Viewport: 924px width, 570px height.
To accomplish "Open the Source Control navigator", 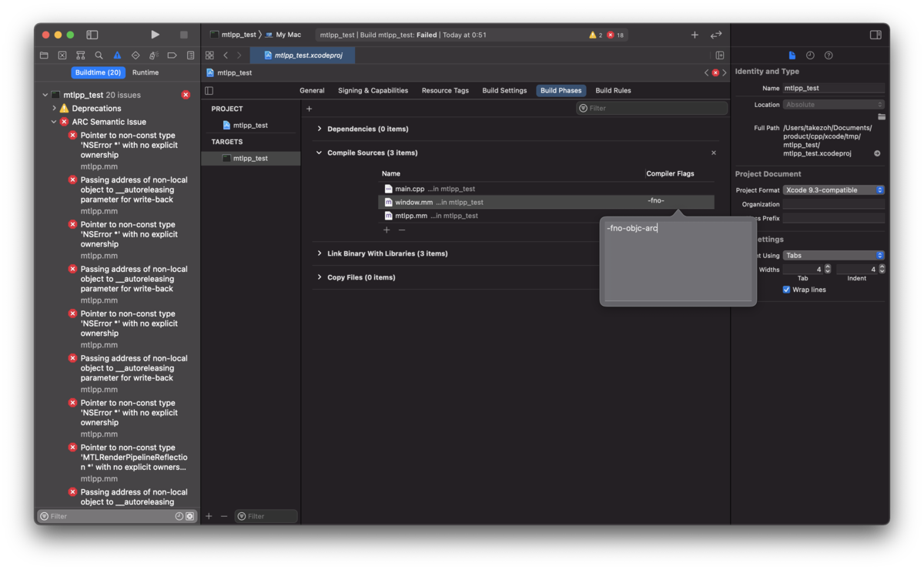I will pyautogui.click(x=62, y=55).
